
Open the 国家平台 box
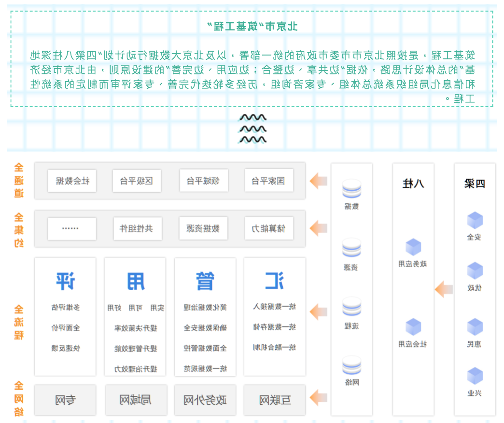coord(269,181)
